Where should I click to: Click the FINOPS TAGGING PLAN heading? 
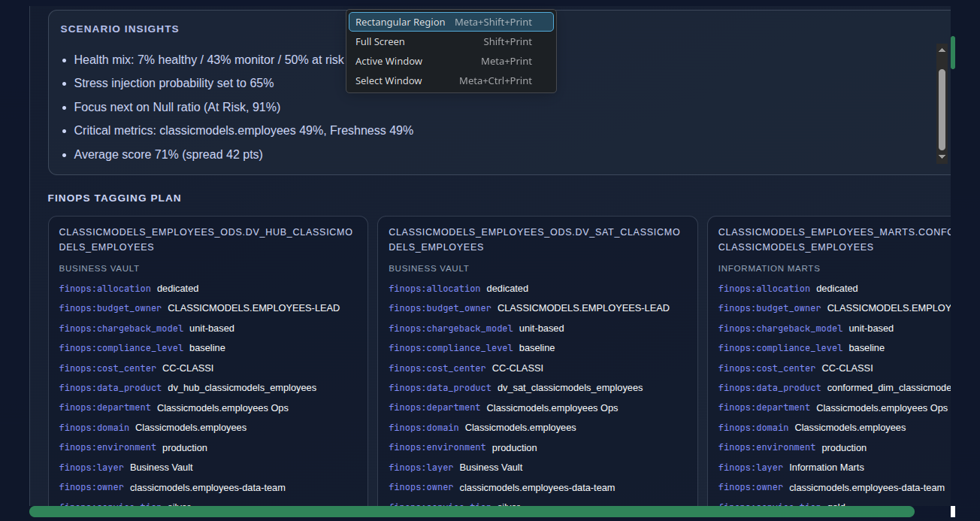coord(114,198)
